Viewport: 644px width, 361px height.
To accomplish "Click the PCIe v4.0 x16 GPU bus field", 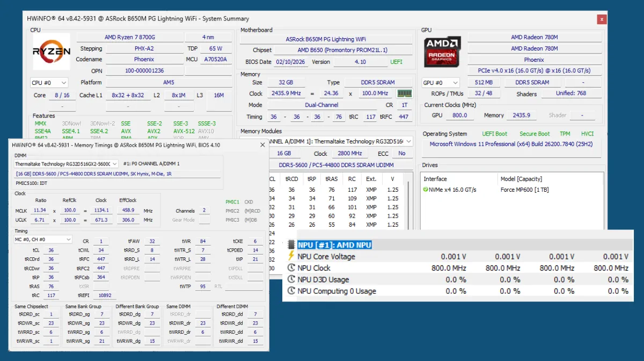I will [534, 70].
